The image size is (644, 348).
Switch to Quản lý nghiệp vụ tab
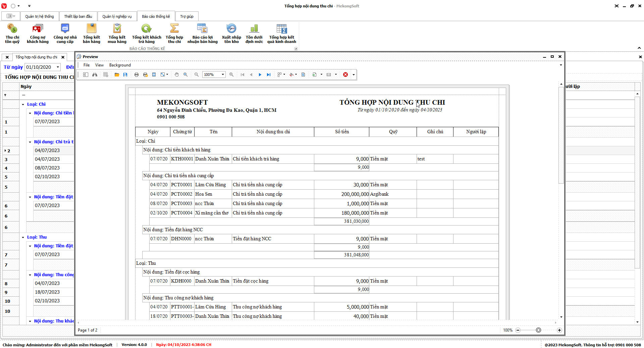[117, 16]
